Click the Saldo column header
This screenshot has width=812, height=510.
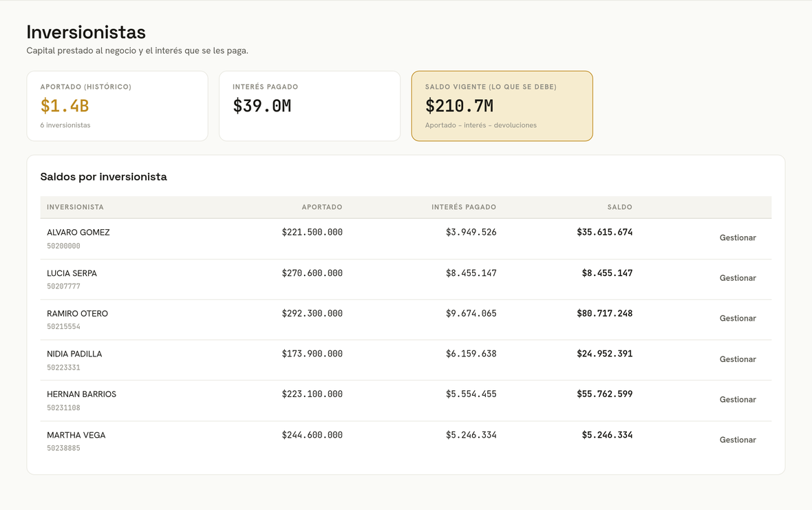point(620,207)
